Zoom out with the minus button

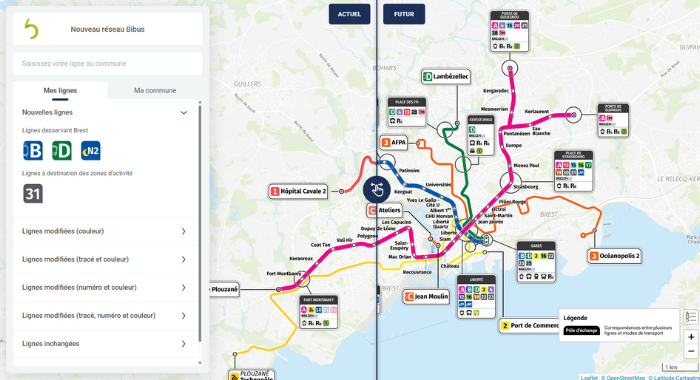click(x=691, y=351)
